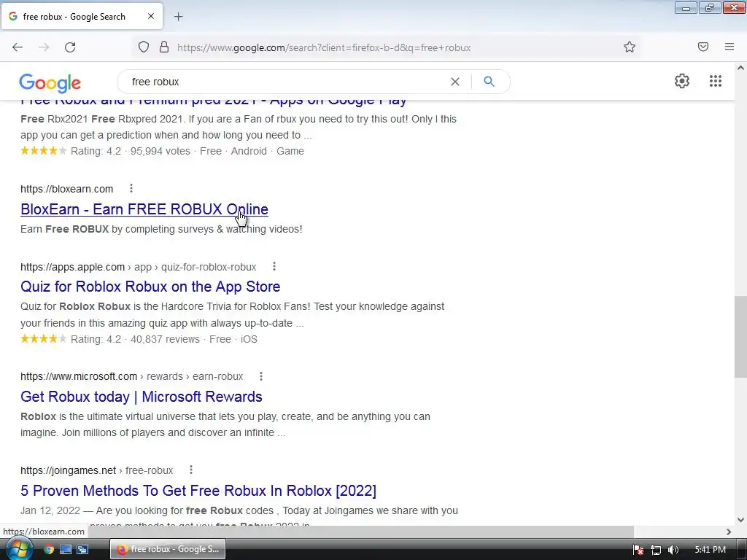Click the 5:41 PM clock
747x560 pixels.
click(711, 550)
